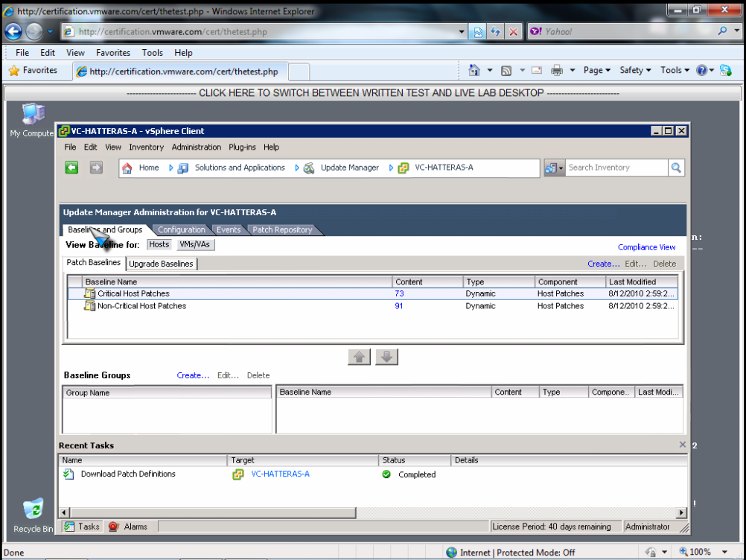Click the Solutions and Applications icon
The width and height of the screenshot is (746, 560).
(182, 168)
